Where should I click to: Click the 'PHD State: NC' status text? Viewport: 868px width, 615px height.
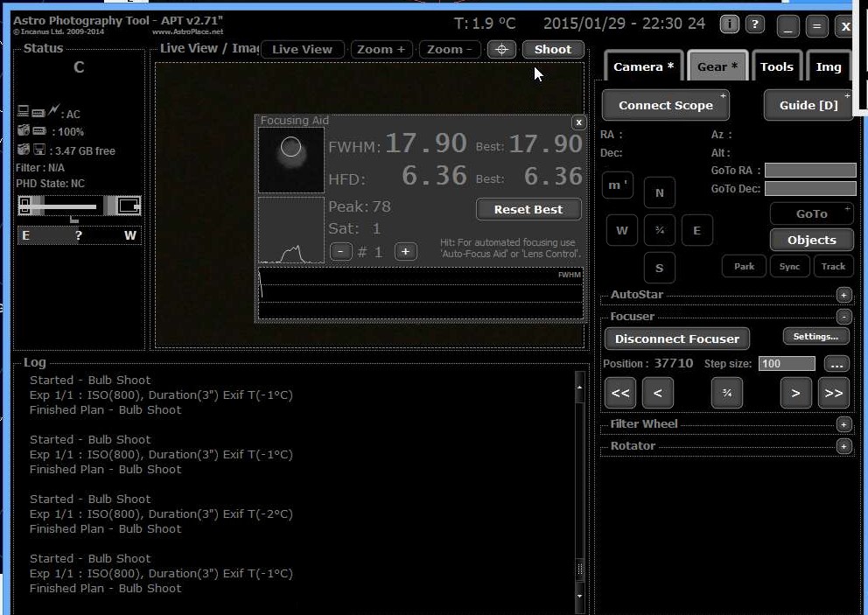click(x=51, y=183)
